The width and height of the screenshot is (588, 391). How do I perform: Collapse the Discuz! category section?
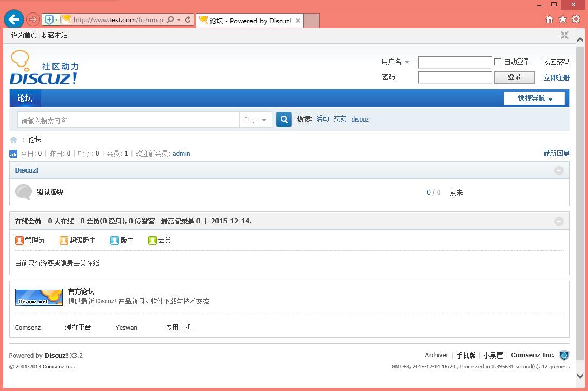tap(559, 170)
